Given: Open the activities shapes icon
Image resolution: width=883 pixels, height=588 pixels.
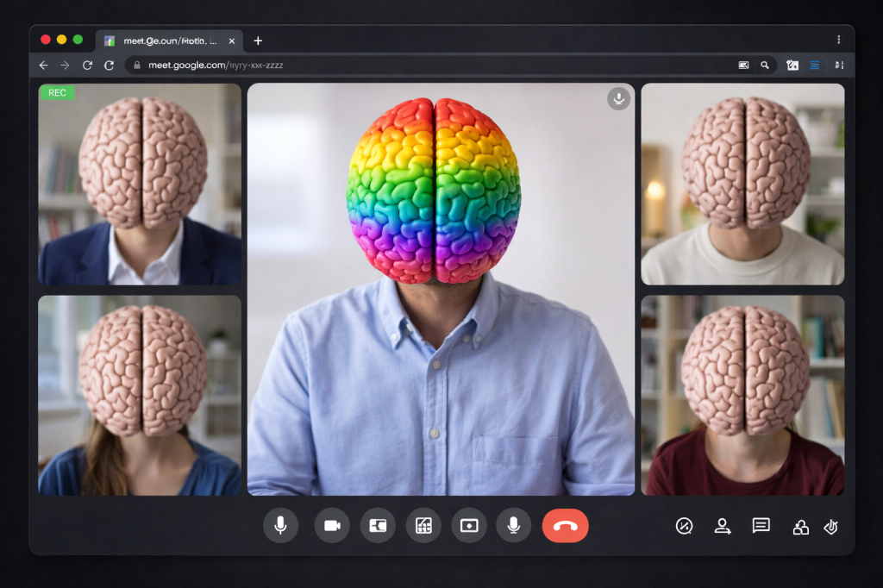Looking at the screenshot, I should [800, 527].
